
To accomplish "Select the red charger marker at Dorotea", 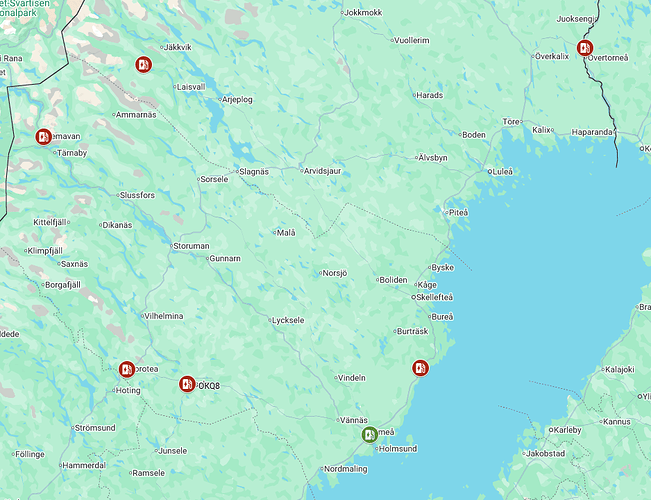I will [x=127, y=369].
